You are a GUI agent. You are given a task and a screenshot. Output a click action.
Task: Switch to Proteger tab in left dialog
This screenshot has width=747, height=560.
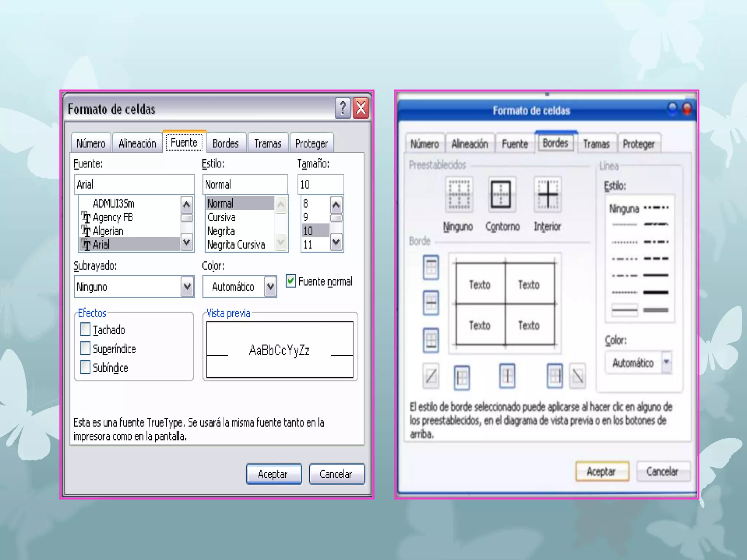(311, 144)
